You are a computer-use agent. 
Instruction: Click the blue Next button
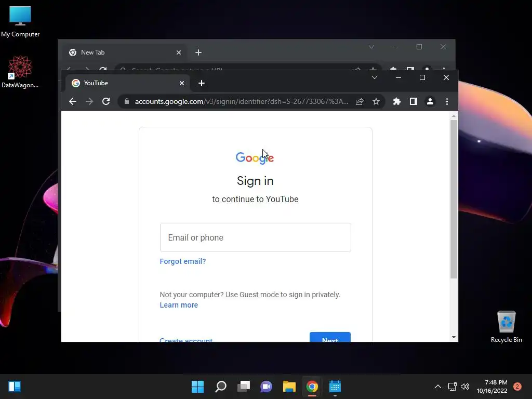(330, 338)
